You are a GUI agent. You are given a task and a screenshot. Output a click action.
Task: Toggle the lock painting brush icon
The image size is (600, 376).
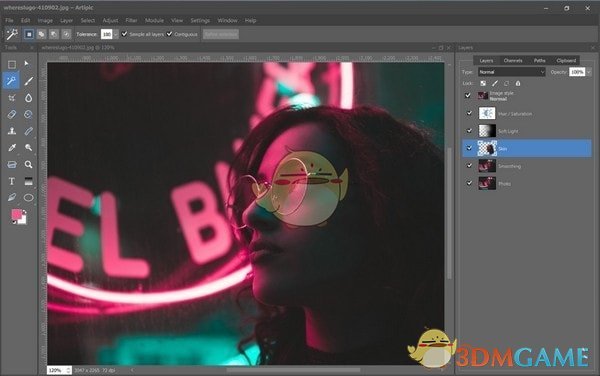[495, 83]
